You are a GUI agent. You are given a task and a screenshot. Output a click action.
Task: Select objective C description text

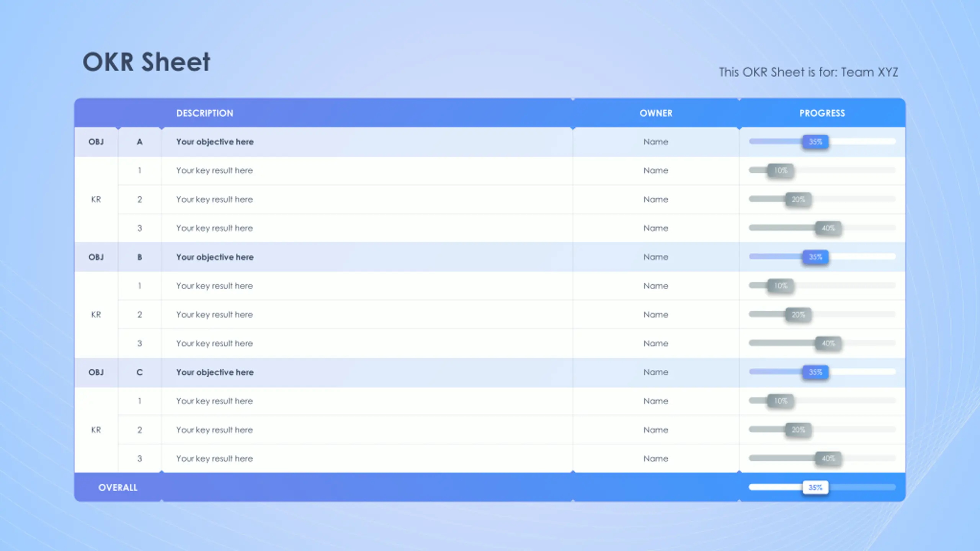click(215, 372)
